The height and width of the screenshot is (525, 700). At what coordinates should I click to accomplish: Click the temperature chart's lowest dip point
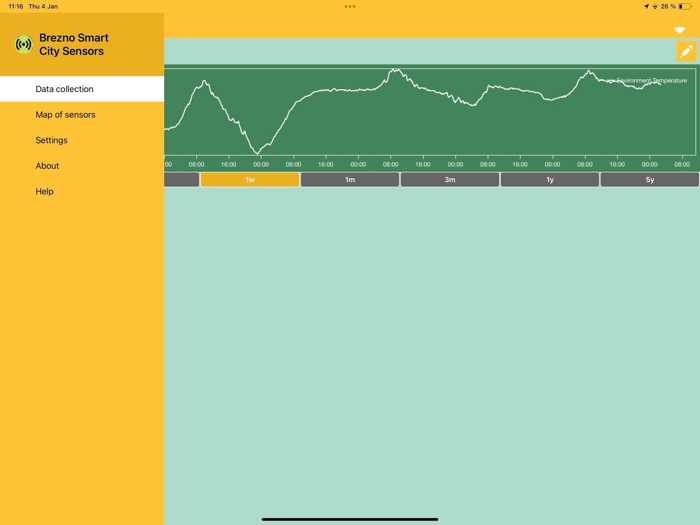click(x=257, y=153)
